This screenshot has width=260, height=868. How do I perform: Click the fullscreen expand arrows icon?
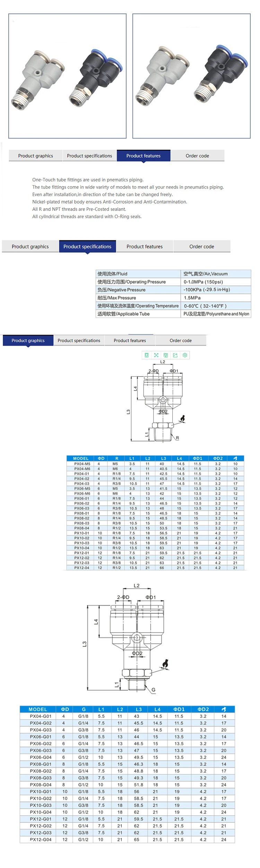(x=156, y=355)
